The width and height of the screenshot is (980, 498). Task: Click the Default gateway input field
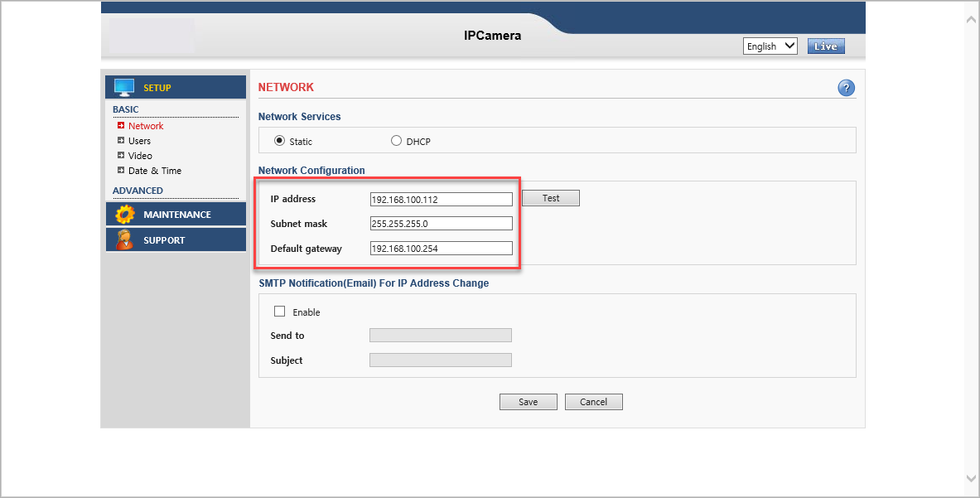[x=442, y=248]
